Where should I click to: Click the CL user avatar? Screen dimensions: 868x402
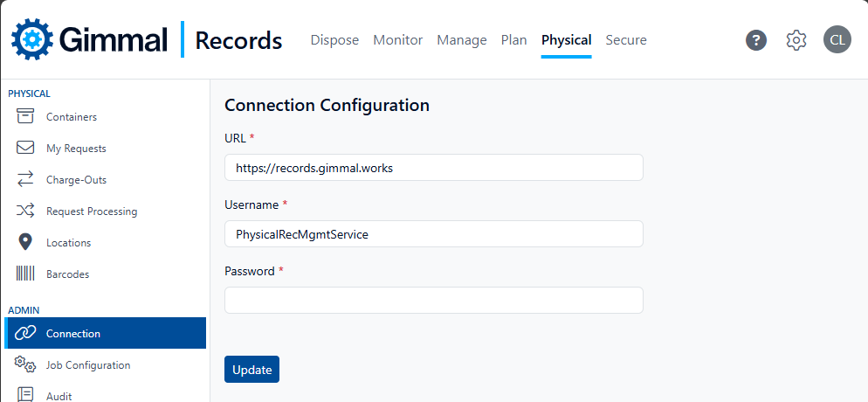(837, 40)
